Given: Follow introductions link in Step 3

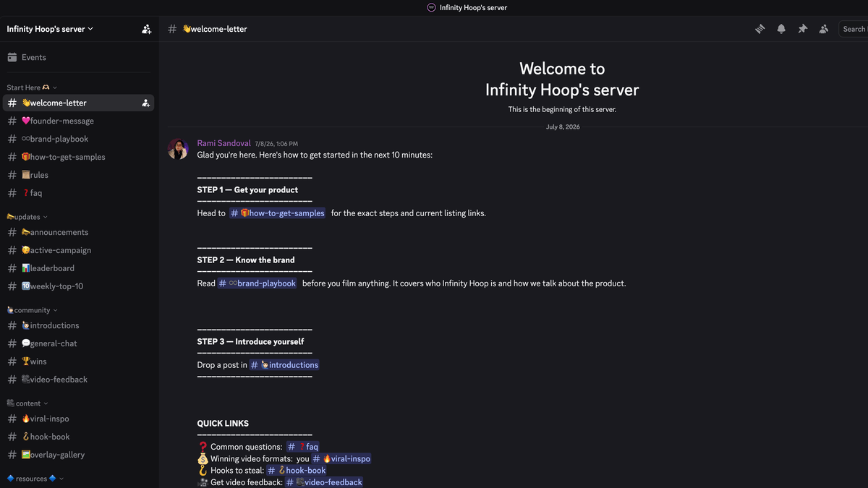Looking at the screenshot, I should point(284,365).
